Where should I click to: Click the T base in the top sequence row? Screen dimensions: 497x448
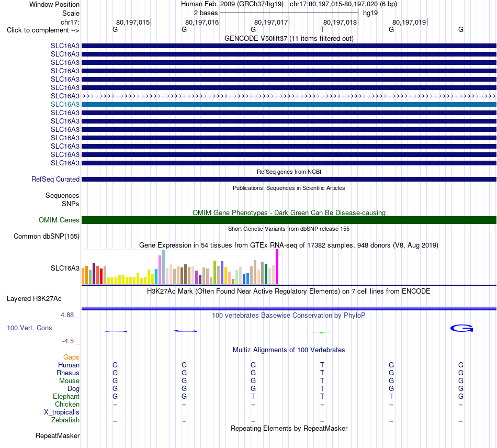coord(322,29)
